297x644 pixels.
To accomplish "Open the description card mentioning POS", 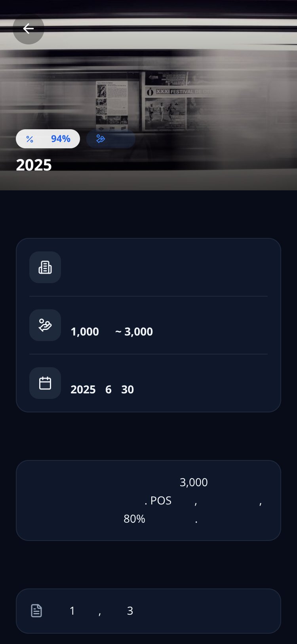I will pyautogui.click(x=148, y=500).
